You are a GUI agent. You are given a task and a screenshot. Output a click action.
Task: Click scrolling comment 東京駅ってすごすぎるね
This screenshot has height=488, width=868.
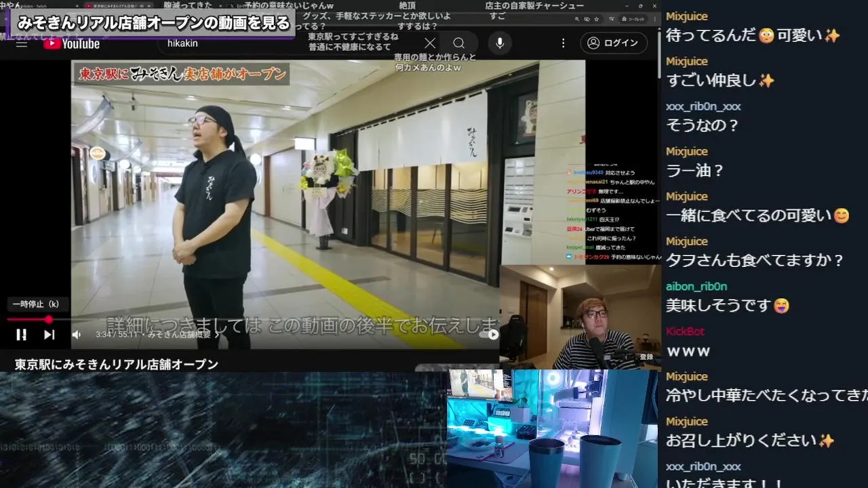pos(353,36)
